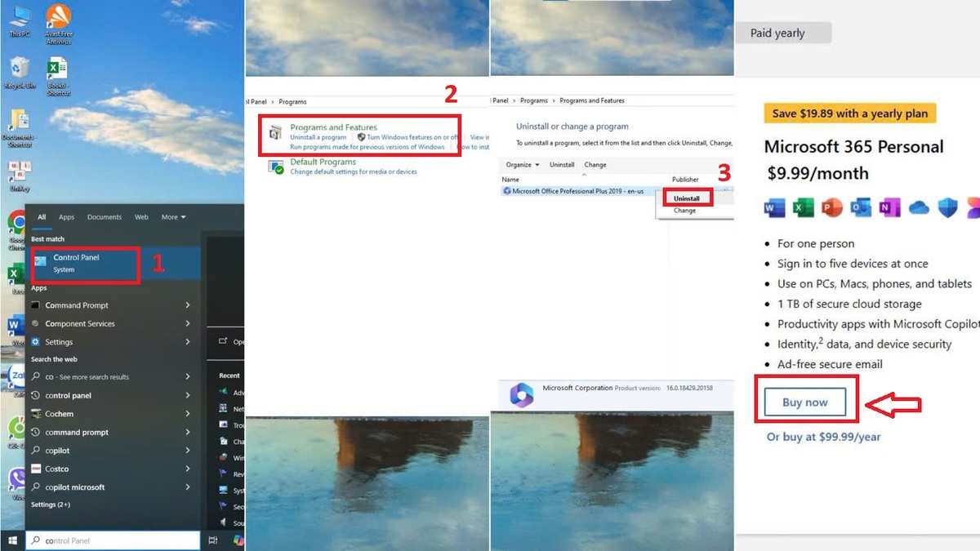The image size is (980, 551).
Task: Select the 'Paid yearly' billing option
Action: (777, 33)
